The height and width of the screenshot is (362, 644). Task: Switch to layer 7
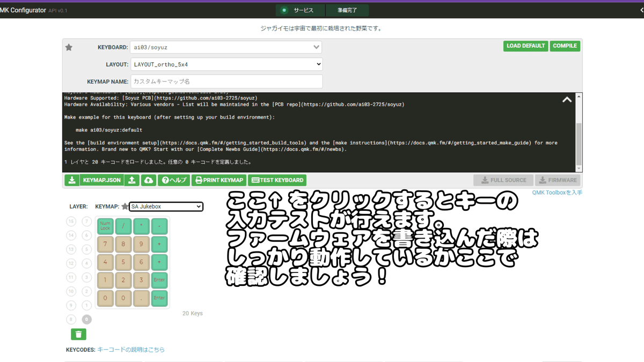[86, 221]
